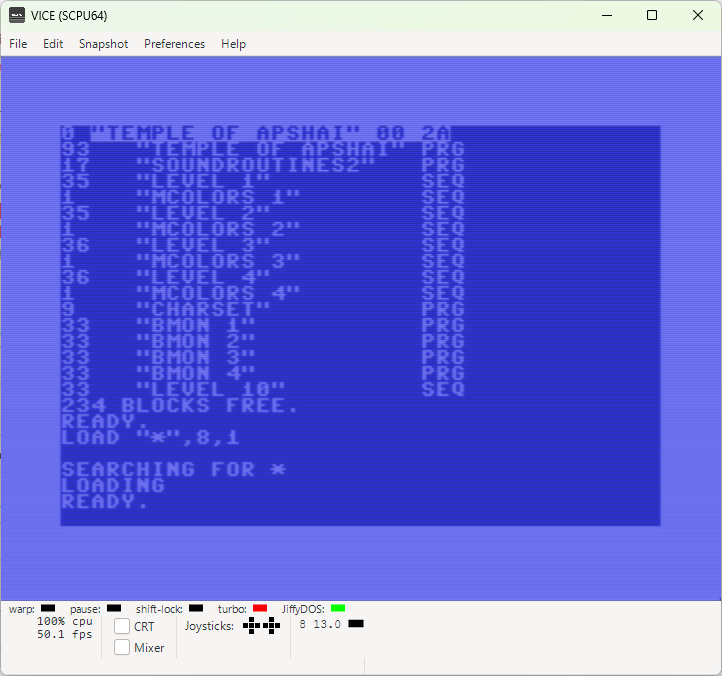Click the second joystick status icon
This screenshot has height=676, width=722.
coord(272,626)
